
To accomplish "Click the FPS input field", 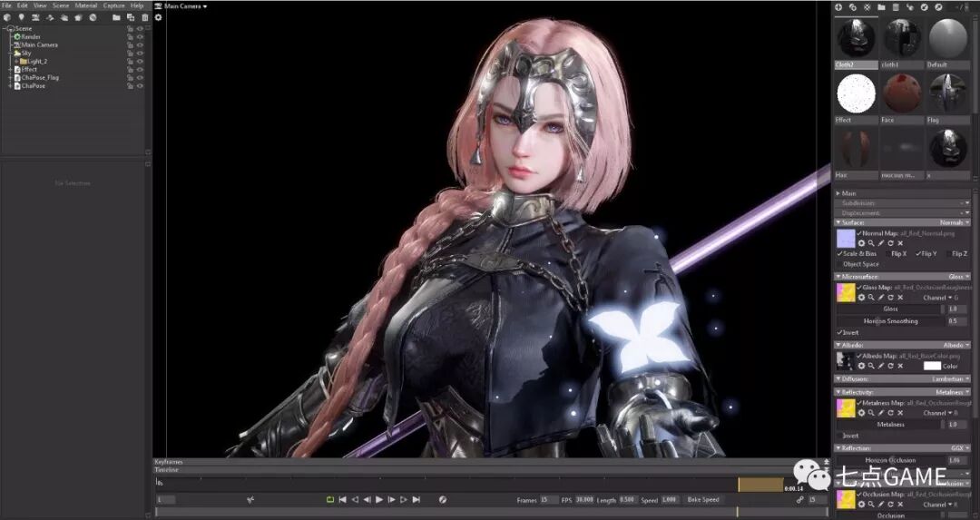I will click(x=584, y=500).
